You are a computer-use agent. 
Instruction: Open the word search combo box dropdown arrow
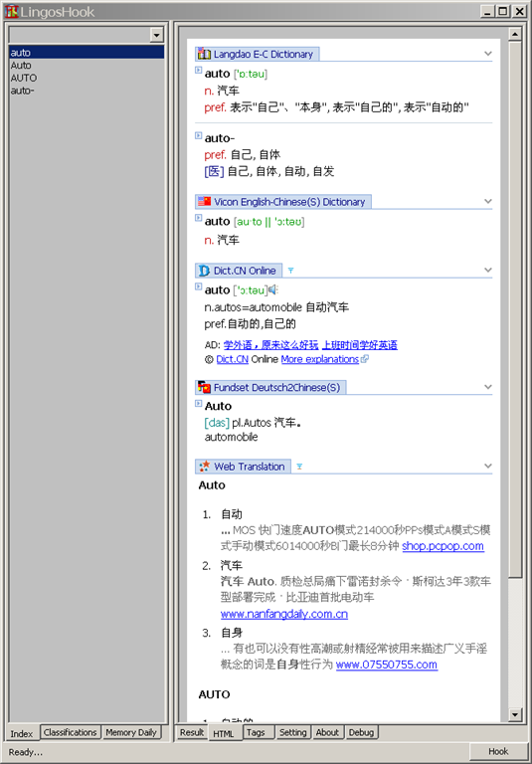pos(156,35)
